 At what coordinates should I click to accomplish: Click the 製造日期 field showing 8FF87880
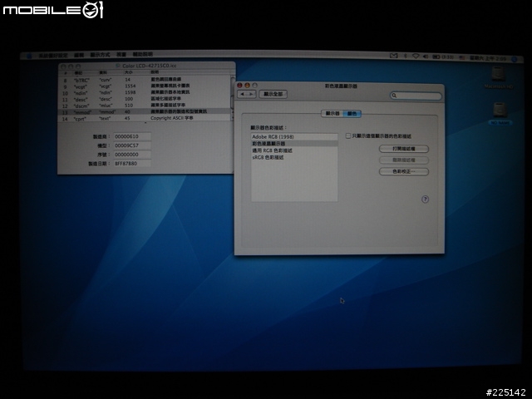132,163
